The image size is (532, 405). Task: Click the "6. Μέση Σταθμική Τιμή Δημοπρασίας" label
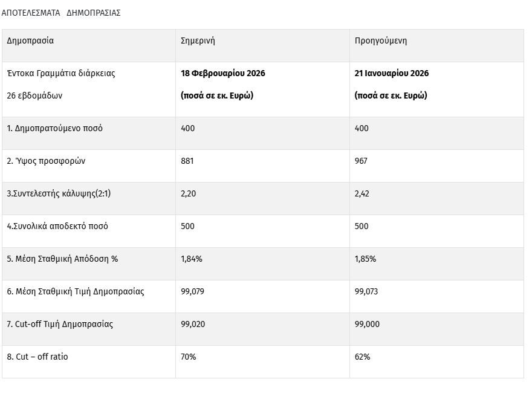[x=76, y=291]
